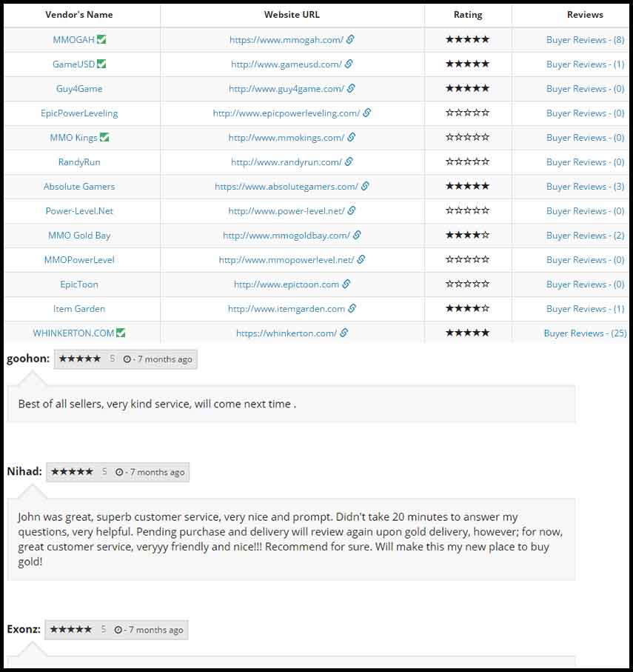Click the link icon beside mmogoldbay.com URL
Viewport: 633px width, 672px height.
(357, 235)
